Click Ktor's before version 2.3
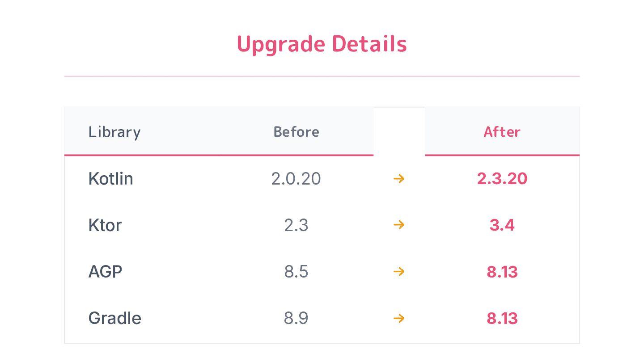 (x=296, y=225)
